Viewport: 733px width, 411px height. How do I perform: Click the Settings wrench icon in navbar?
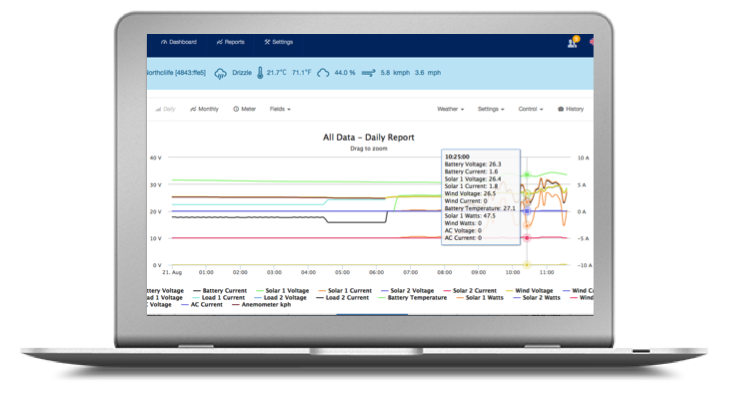coord(267,42)
